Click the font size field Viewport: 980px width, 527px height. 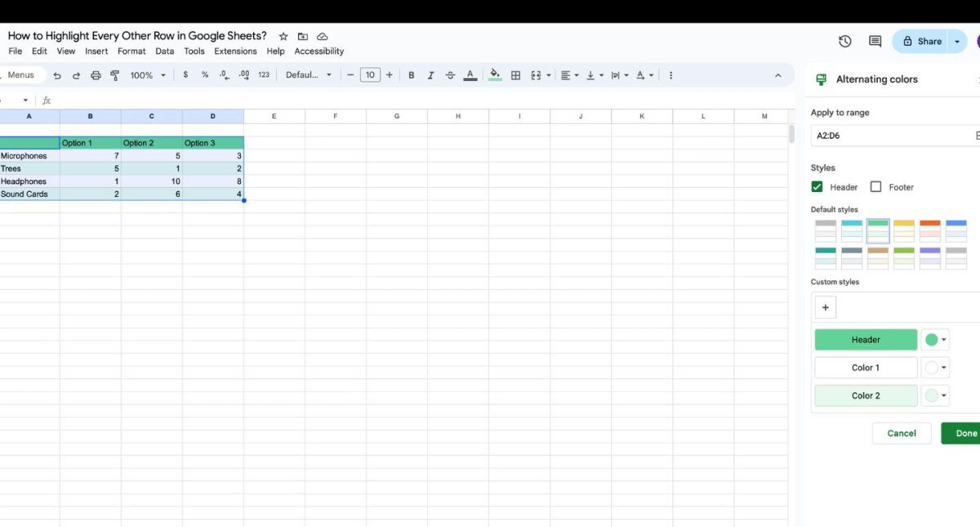[370, 75]
